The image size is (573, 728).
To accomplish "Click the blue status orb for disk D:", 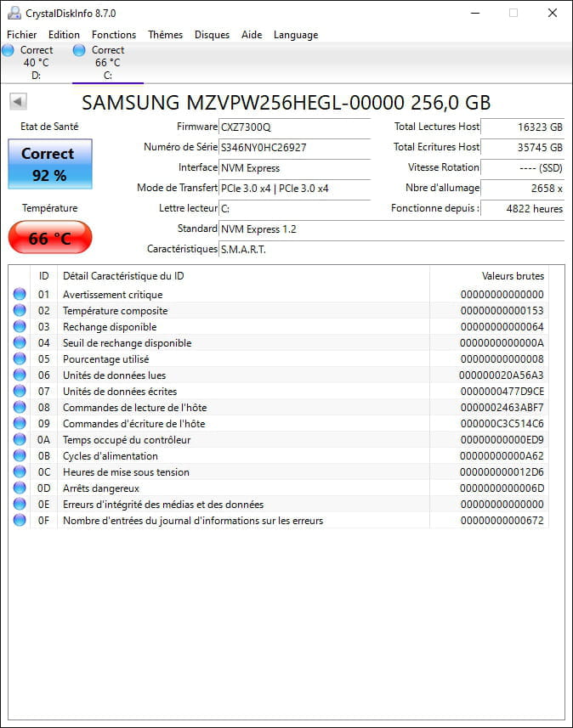I will coord(9,50).
